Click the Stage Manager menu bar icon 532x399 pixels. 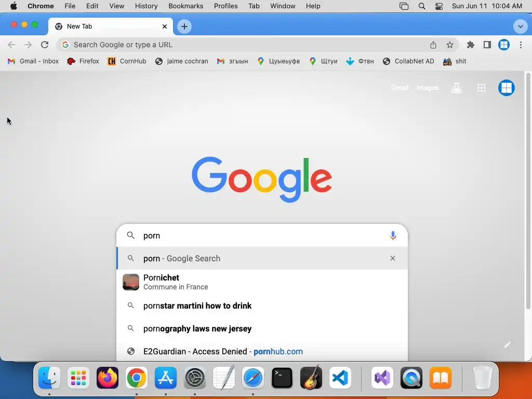[x=404, y=6]
